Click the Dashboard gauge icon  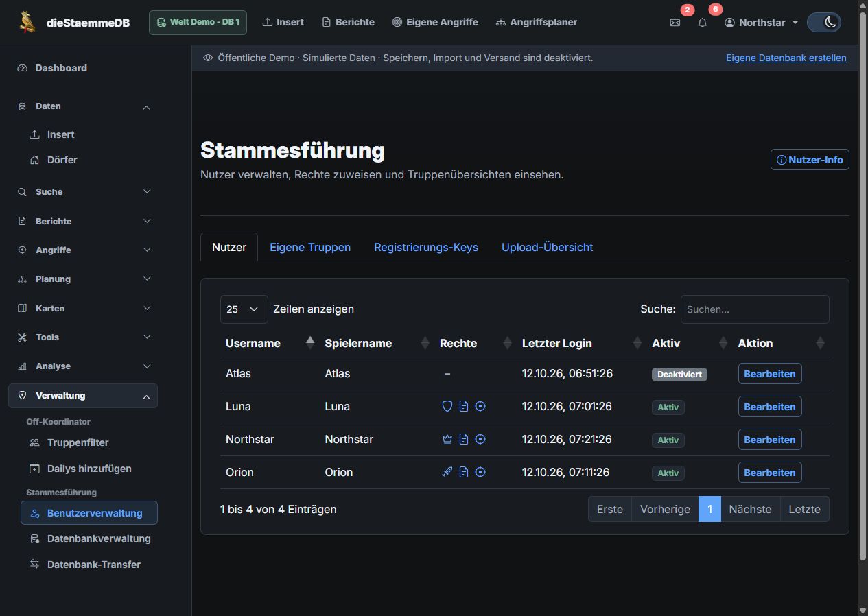tap(22, 68)
